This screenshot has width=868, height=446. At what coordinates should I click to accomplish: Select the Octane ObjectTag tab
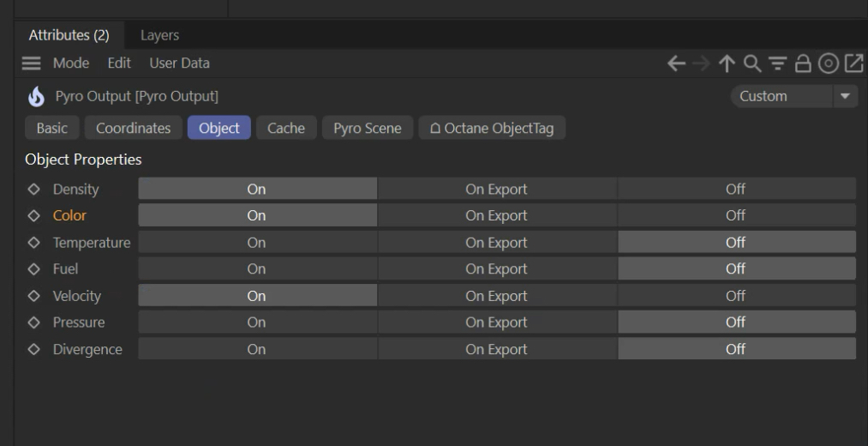[492, 129]
